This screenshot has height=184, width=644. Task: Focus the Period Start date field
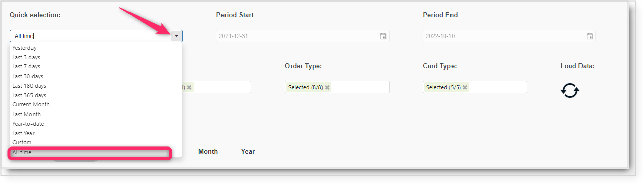click(302, 36)
